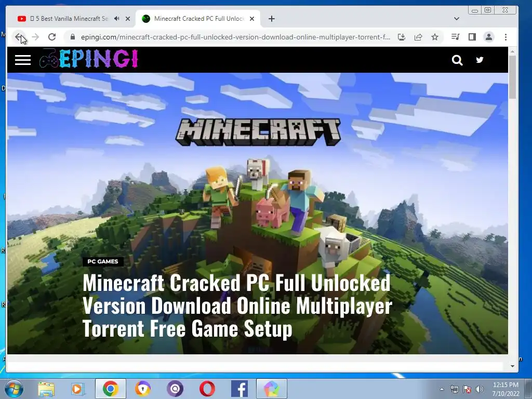
Task: Click the Google Chrome taskbar icon
Action: click(x=111, y=389)
